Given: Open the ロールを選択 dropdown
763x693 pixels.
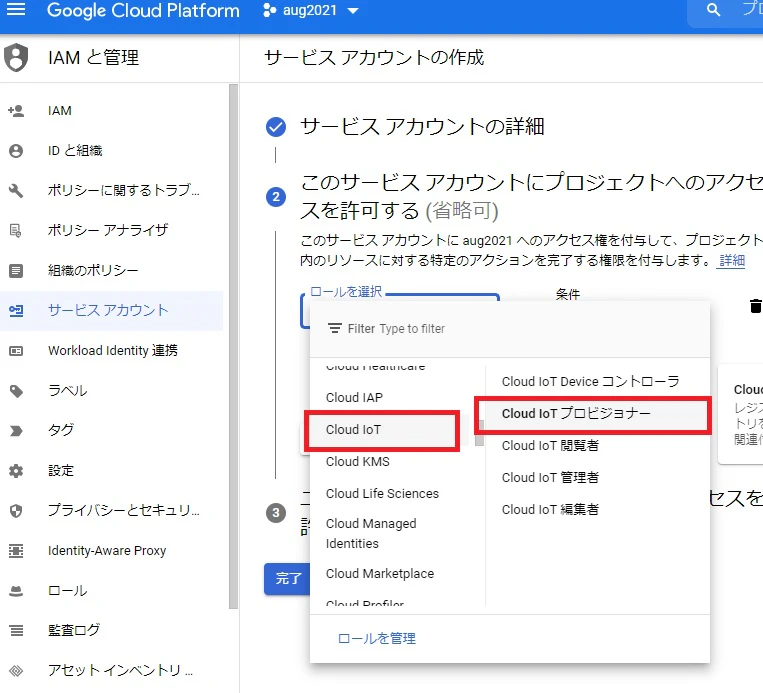Looking at the screenshot, I should point(400,311).
